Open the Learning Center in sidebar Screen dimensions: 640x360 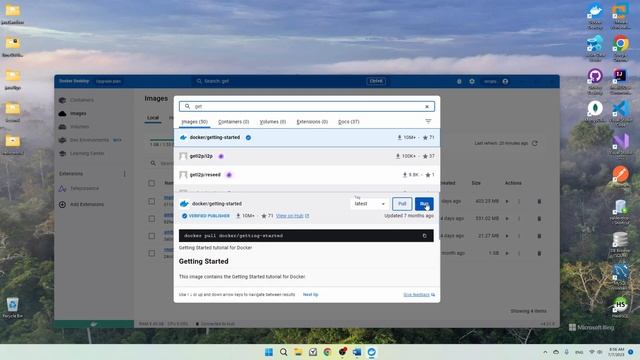pyautogui.click(x=87, y=153)
